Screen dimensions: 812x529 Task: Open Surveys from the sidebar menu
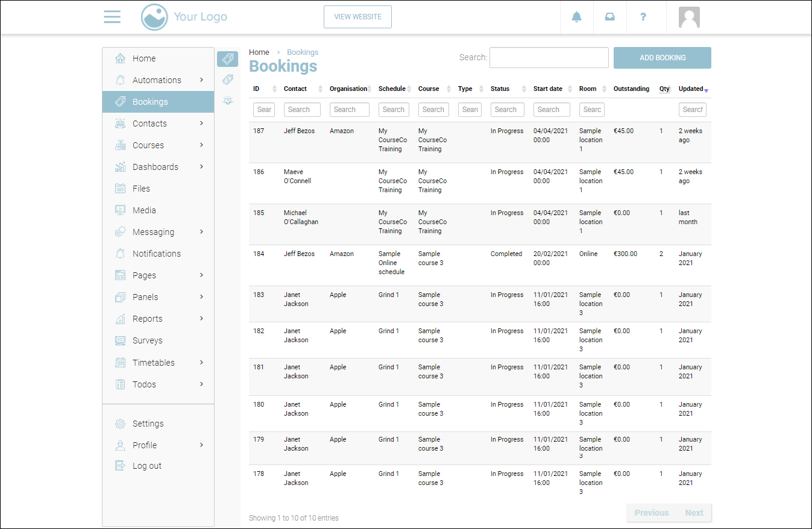pos(148,340)
